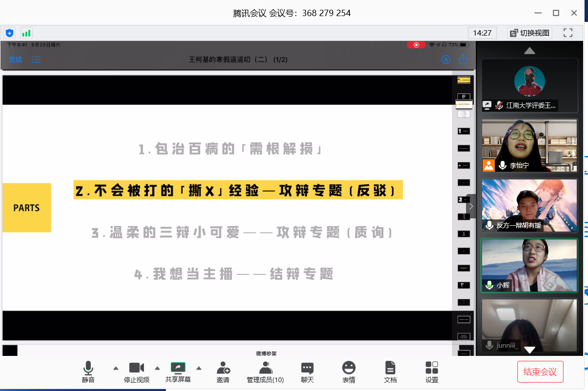
Task: Enter fullscreen mode icon
Action: coord(568,33)
